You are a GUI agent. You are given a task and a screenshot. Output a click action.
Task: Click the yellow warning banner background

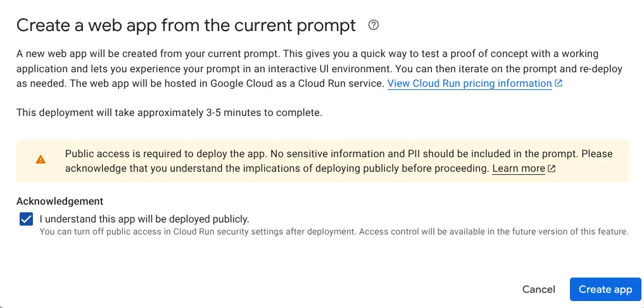[x=323, y=161]
